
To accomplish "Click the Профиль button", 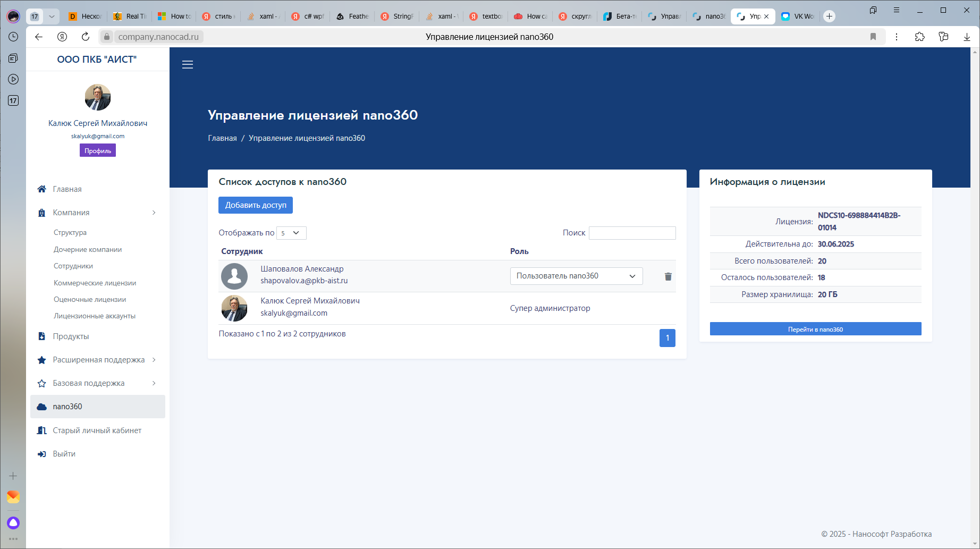I will 98,151.
